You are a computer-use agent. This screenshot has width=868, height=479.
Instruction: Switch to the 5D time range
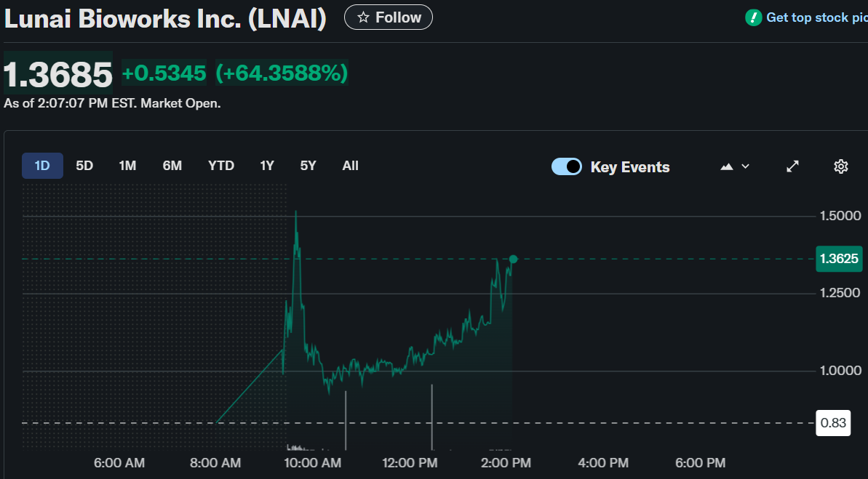click(x=84, y=166)
